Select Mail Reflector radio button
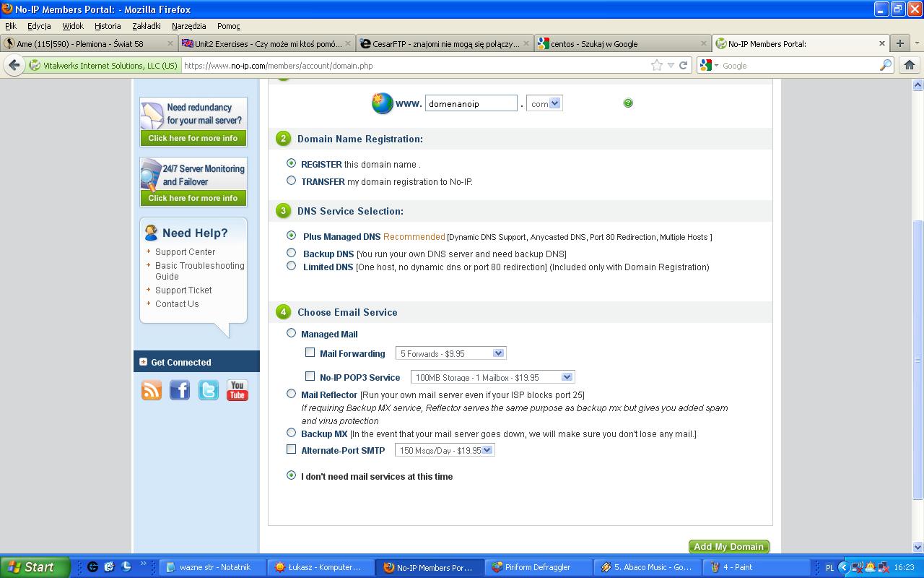The height and width of the screenshot is (578, 924). (292, 394)
